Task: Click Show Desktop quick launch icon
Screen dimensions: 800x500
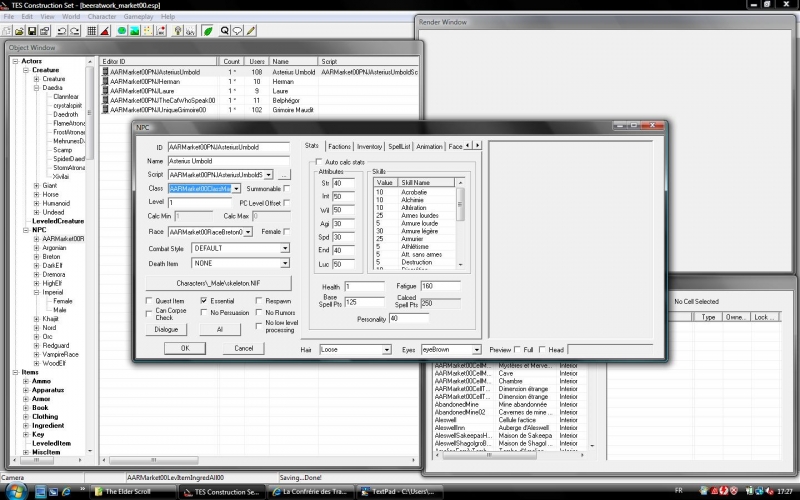Action: [40, 492]
